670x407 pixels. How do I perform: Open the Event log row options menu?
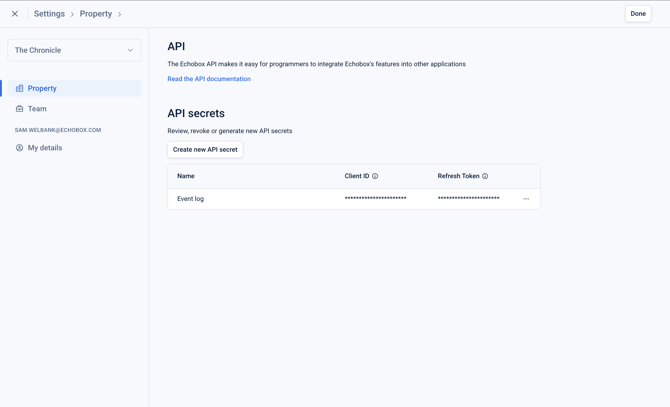(526, 199)
